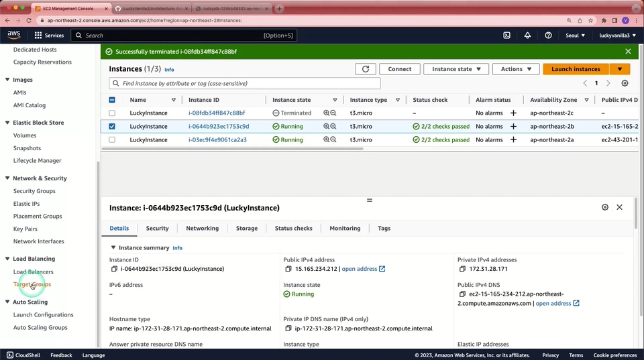This screenshot has width=644, height=360.
Task: Open the Instance state dropdown
Action: point(456,69)
